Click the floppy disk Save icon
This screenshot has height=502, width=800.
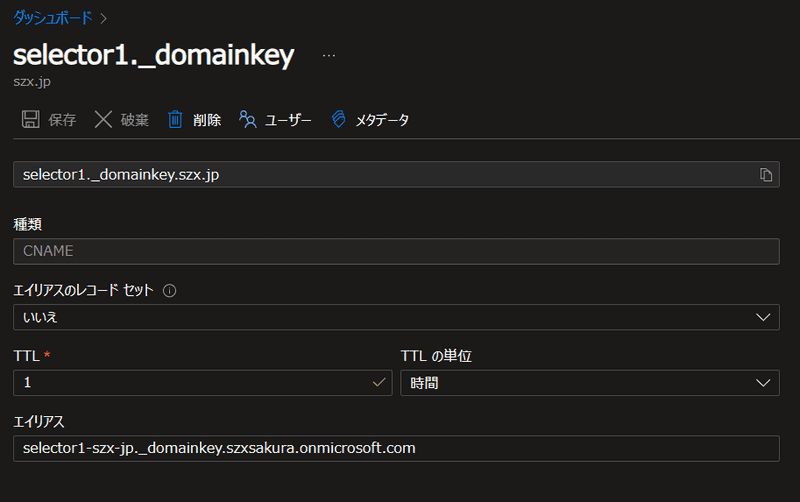[x=30, y=120]
